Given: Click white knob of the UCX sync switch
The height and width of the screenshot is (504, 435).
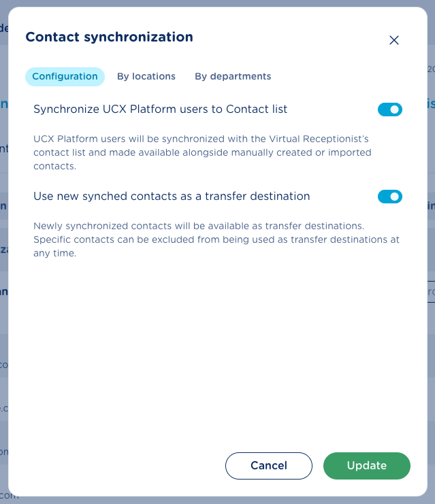Looking at the screenshot, I should coord(395,110).
